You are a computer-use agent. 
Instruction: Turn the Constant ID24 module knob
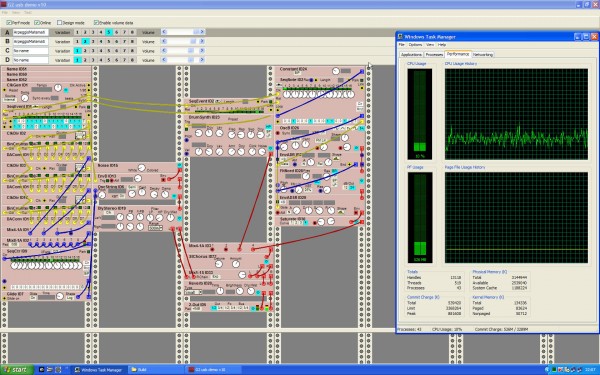(x=335, y=71)
